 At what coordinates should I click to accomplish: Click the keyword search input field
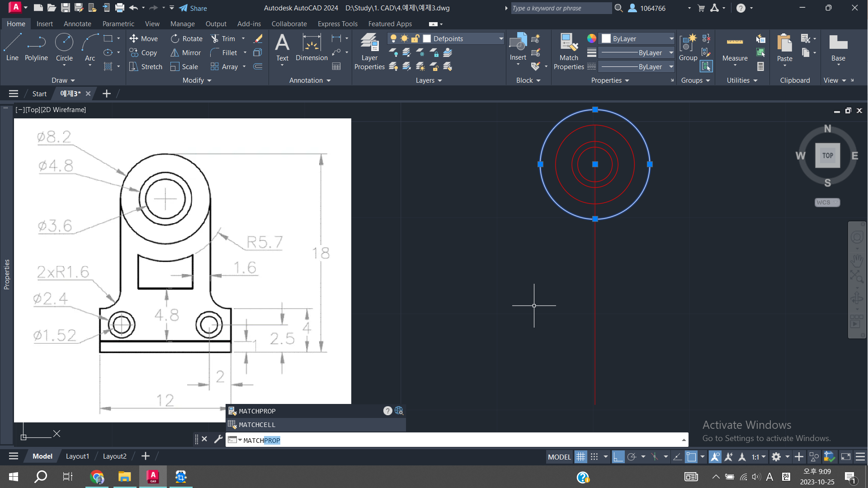(x=561, y=8)
